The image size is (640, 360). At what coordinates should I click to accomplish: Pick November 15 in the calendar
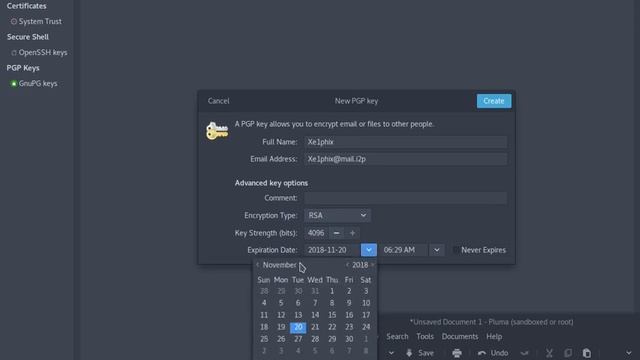tap(332, 315)
